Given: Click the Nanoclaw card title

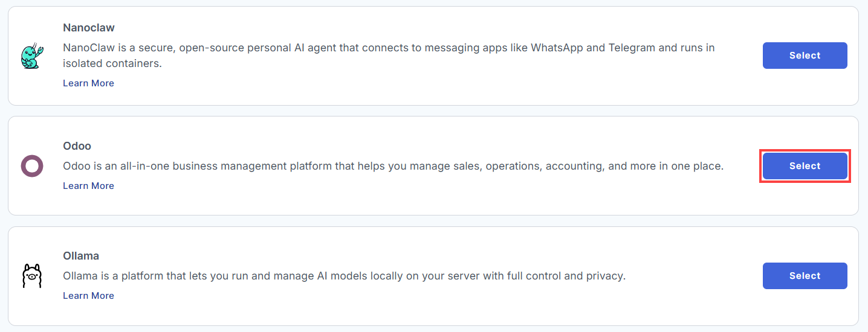Looking at the screenshot, I should point(89,28).
